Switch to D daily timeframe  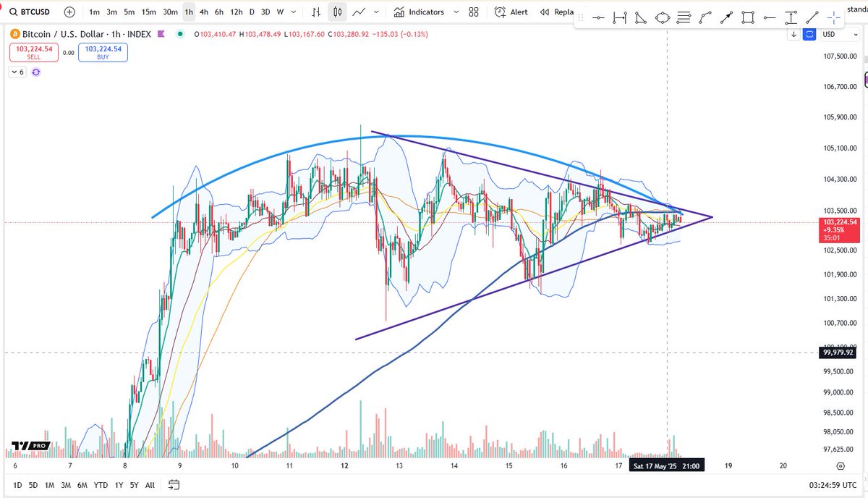(x=252, y=12)
